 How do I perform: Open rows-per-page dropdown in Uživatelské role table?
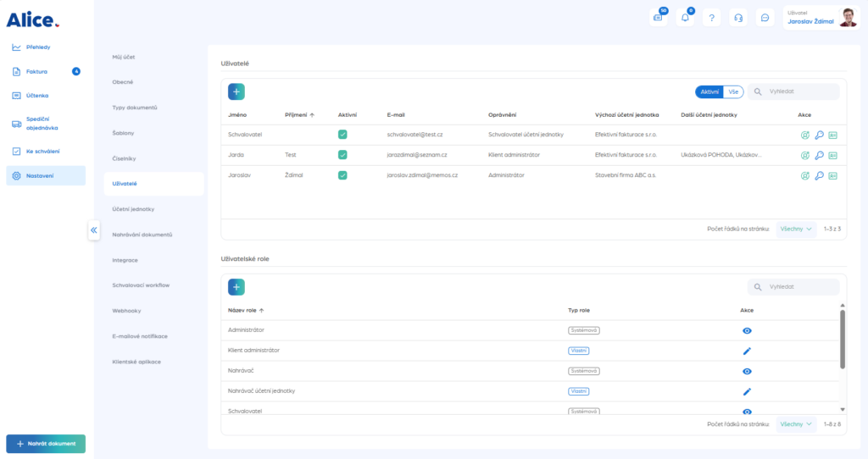(796, 424)
